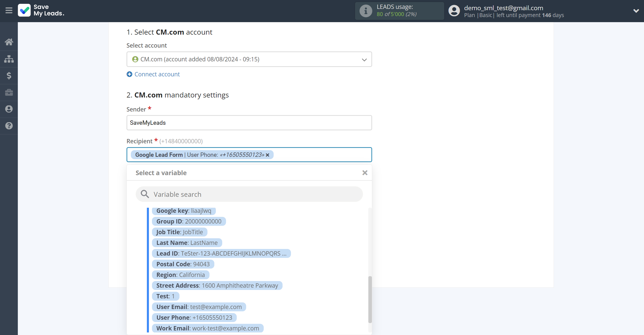This screenshot has height=335, width=644.
Task: Click the variable list scrollbar
Action: pyautogui.click(x=370, y=300)
